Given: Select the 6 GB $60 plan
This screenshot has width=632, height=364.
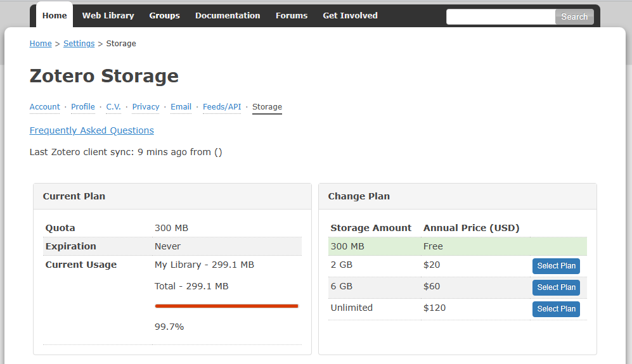Looking at the screenshot, I should (556, 287).
